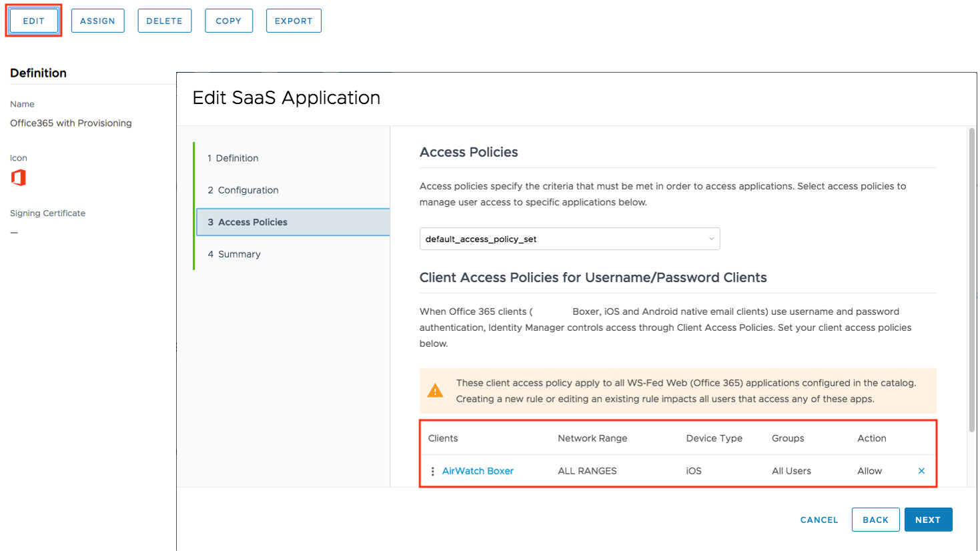Hit the EXPORT button
Viewport: 980px width, 551px height.
[x=294, y=21]
